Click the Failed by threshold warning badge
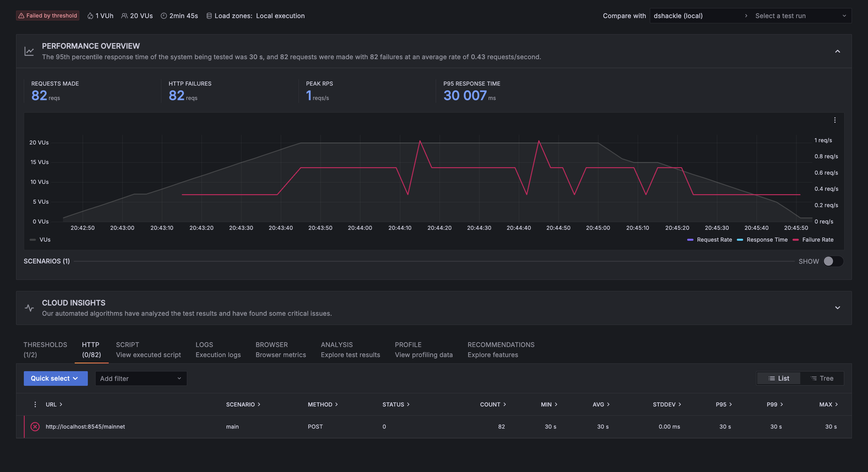This screenshot has width=868, height=472. 48,16
